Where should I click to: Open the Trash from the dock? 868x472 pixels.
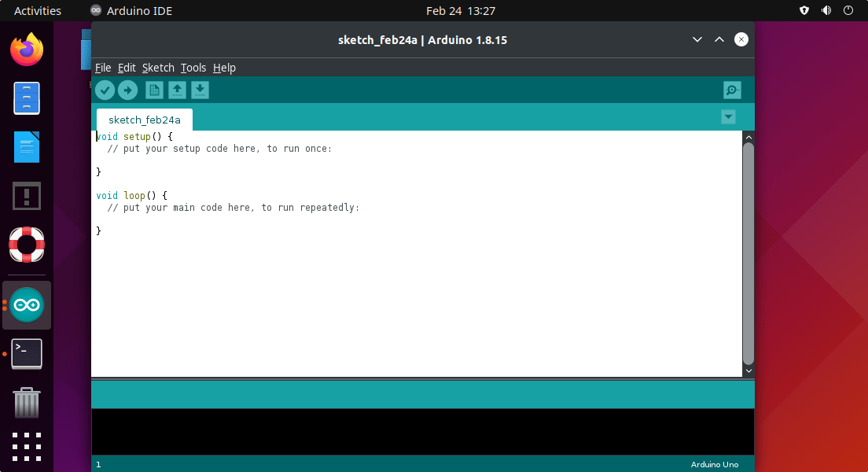[27, 403]
